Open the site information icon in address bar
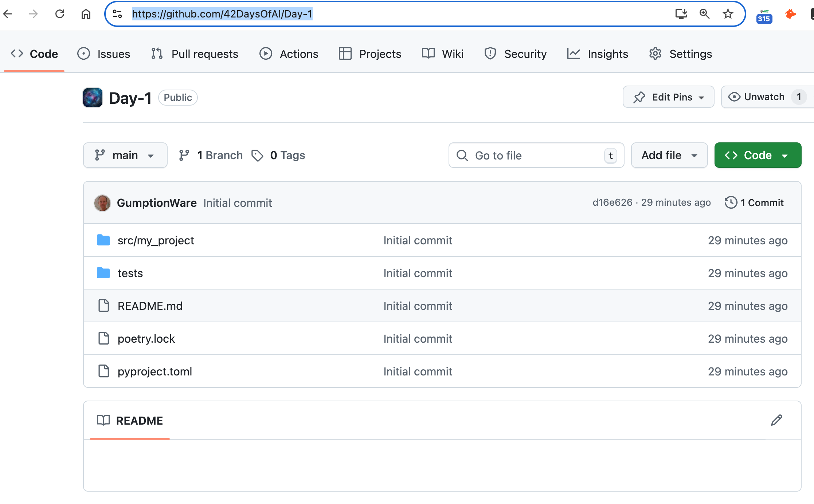814x504 pixels. (x=117, y=14)
